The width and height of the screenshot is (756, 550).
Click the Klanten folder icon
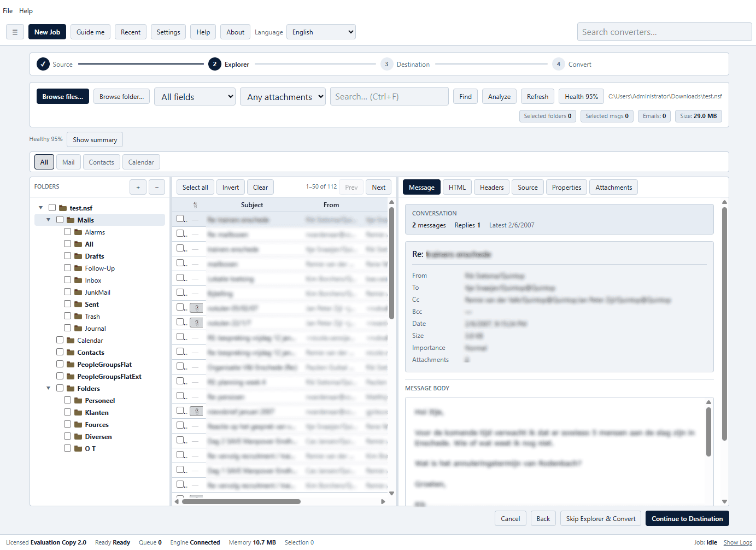pos(78,413)
